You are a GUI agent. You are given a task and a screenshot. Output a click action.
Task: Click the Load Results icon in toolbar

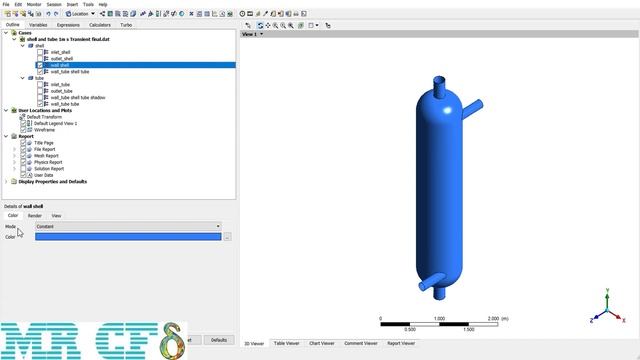click(7, 14)
